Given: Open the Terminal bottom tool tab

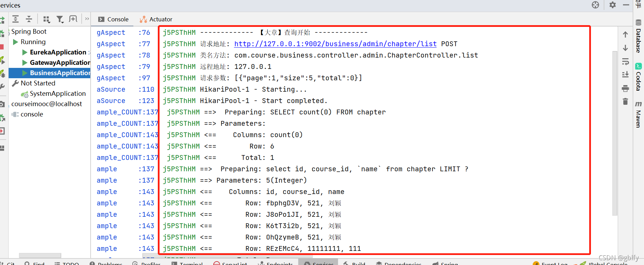Looking at the screenshot, I should click(x=187, y=263).
